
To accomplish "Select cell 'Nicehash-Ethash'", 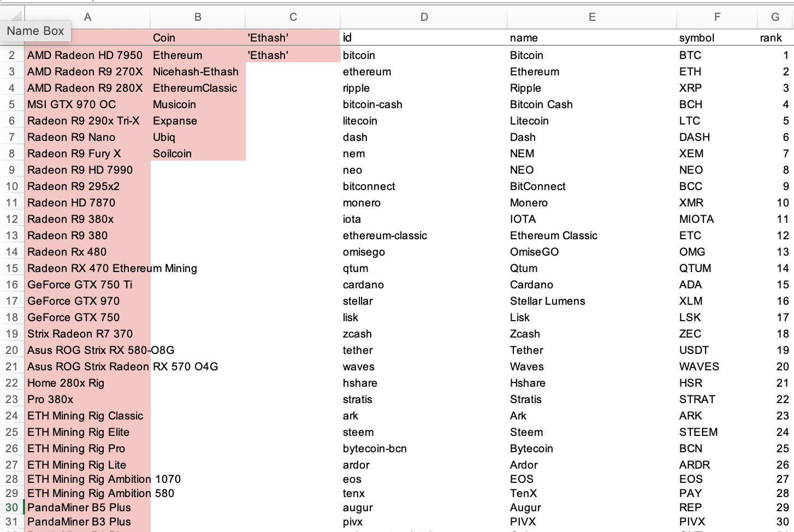I will coord(198,72).
